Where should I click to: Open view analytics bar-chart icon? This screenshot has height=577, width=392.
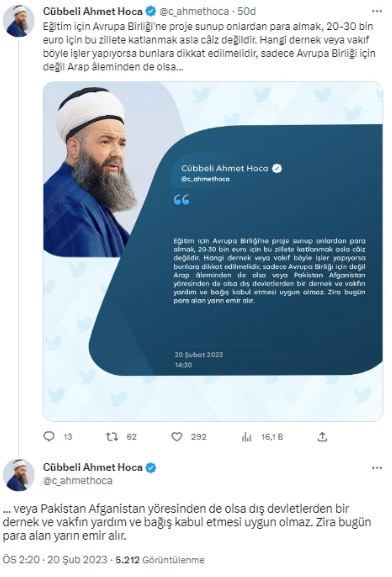click(x=246, y=437)
